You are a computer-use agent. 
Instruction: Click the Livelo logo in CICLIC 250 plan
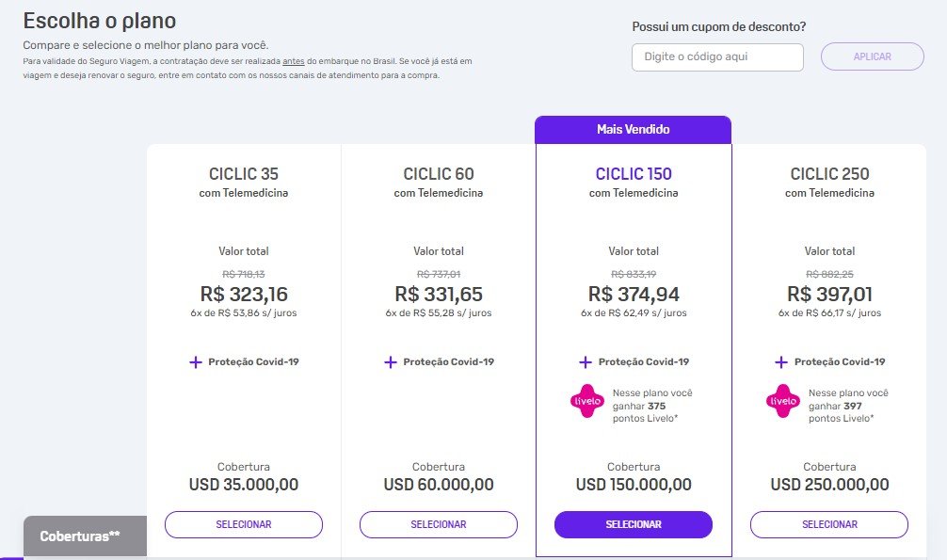point(782,401)
